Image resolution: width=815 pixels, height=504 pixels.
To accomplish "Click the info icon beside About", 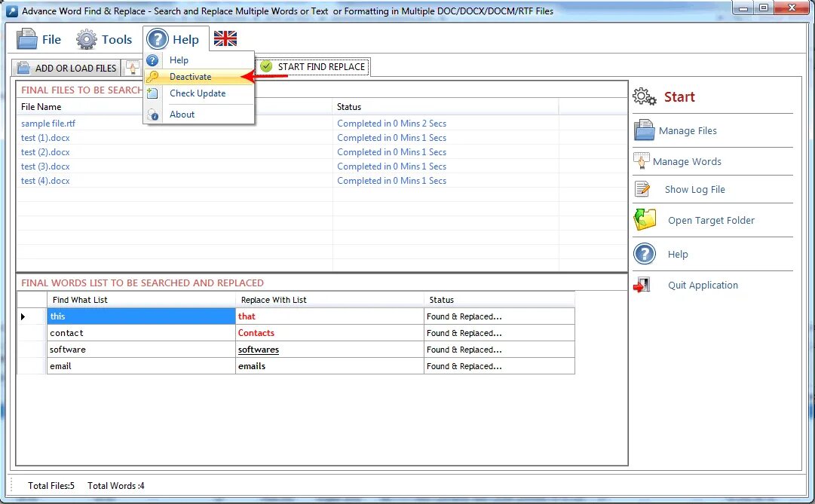I will (x=153, y=115).
